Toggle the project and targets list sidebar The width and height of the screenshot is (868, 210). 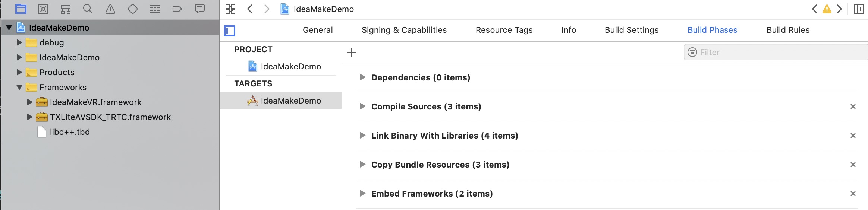point(230,31)
